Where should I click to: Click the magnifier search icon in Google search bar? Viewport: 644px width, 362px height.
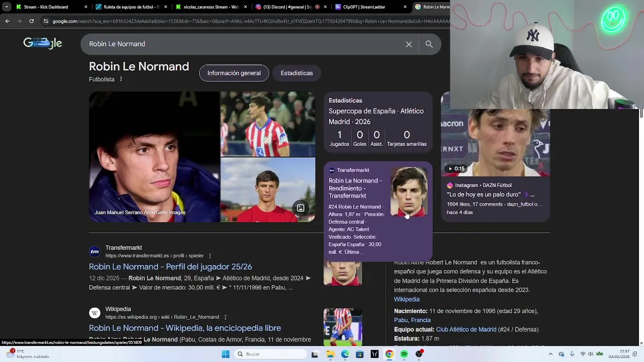coord(429,44)
